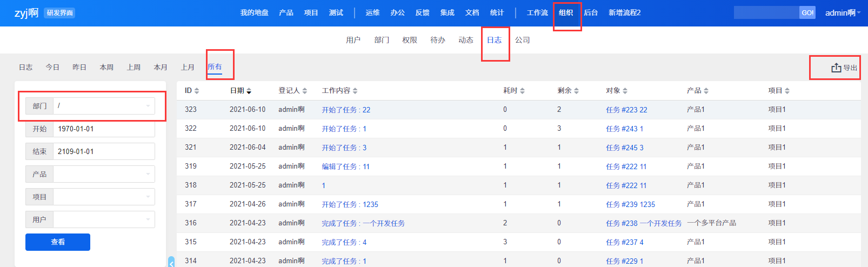Switch to the 组织 top menu
Viewport: 868px width, 267px height.
coord(566,13)
